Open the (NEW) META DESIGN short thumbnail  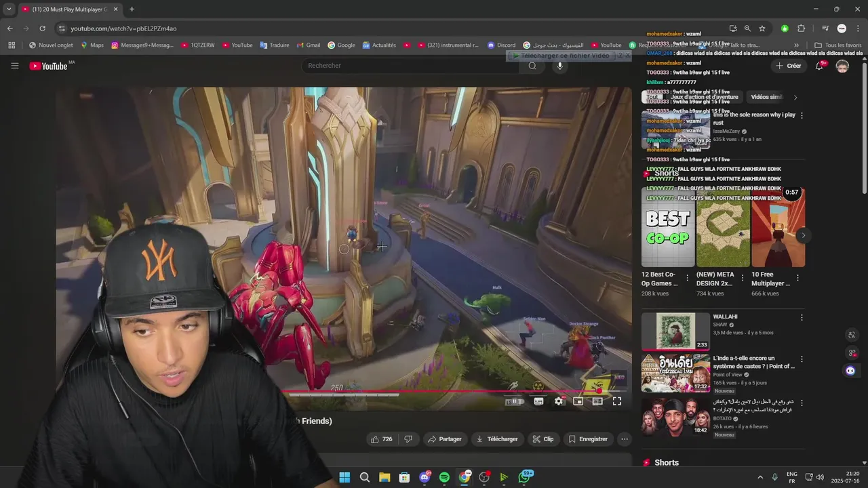(x=723, y=227)
